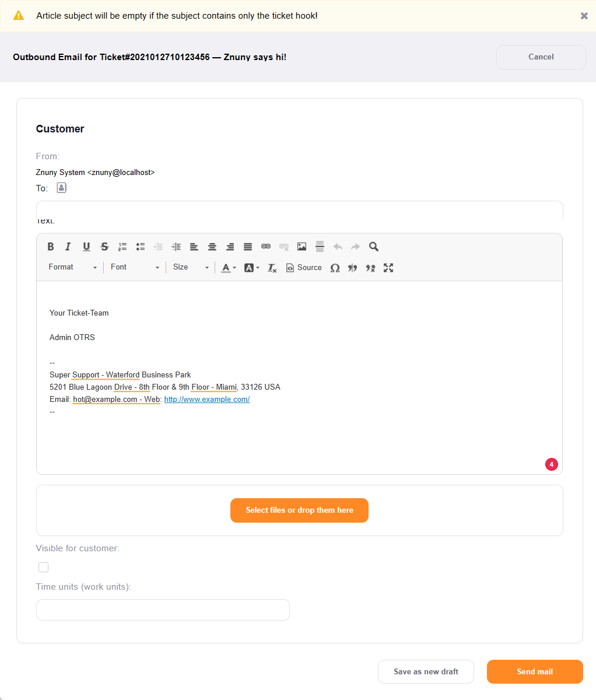Insert an image into the email body
Viewport: 596px width, 700px height.
301,246
